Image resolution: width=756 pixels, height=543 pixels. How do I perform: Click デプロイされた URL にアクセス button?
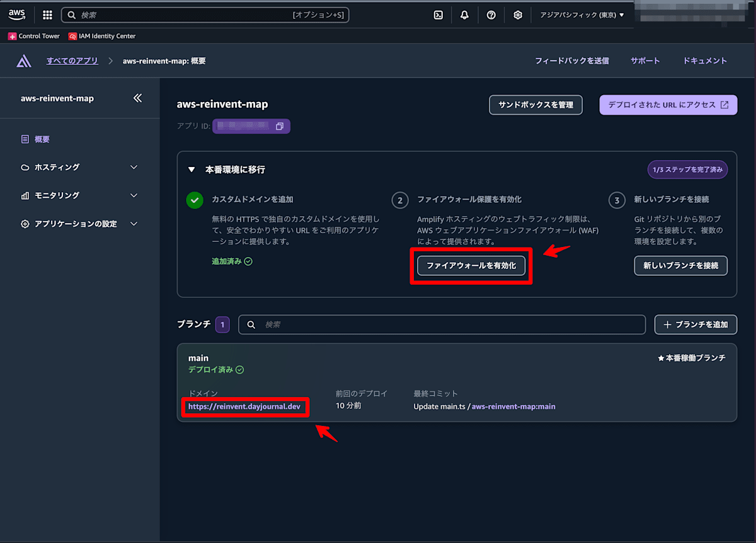point(668,105)
